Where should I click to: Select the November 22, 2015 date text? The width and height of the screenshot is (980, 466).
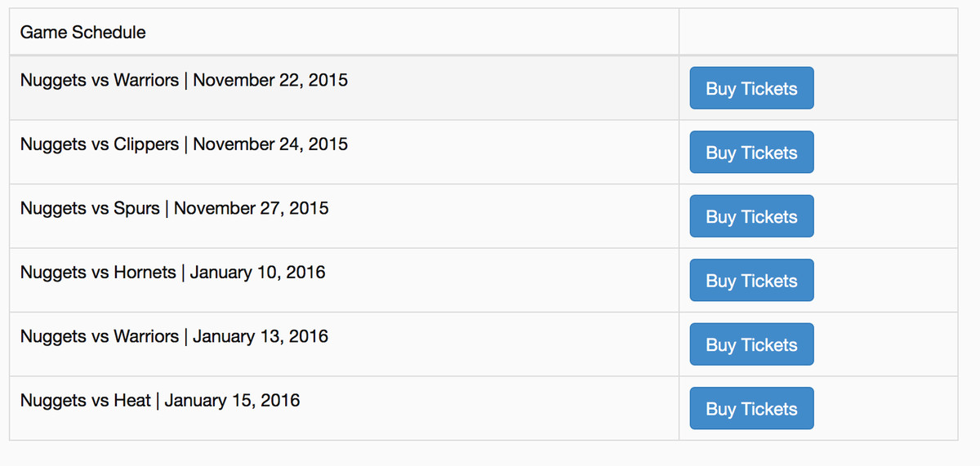270,80
